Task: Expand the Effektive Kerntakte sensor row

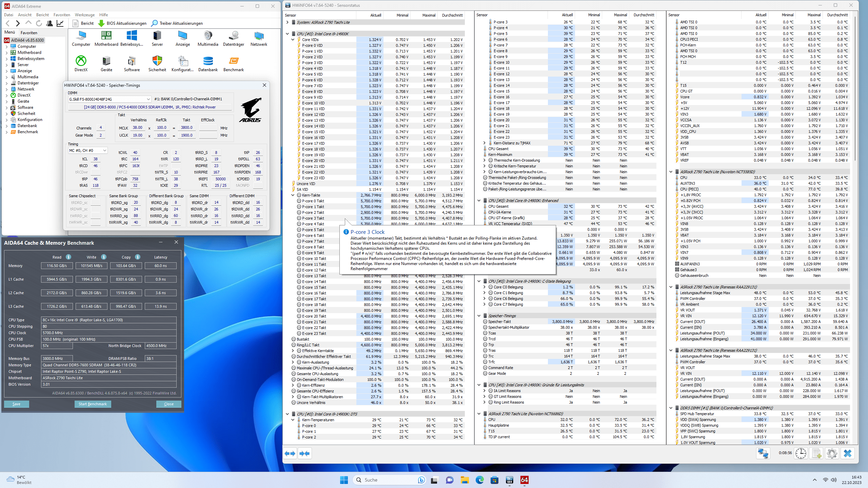Action: (293, 351)
